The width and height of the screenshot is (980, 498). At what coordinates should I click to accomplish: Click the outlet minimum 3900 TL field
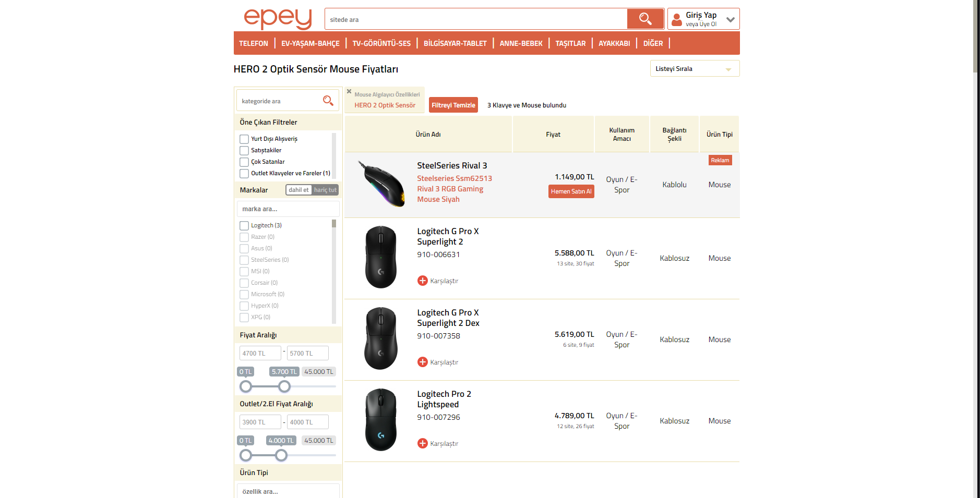[x=260, y=422]
